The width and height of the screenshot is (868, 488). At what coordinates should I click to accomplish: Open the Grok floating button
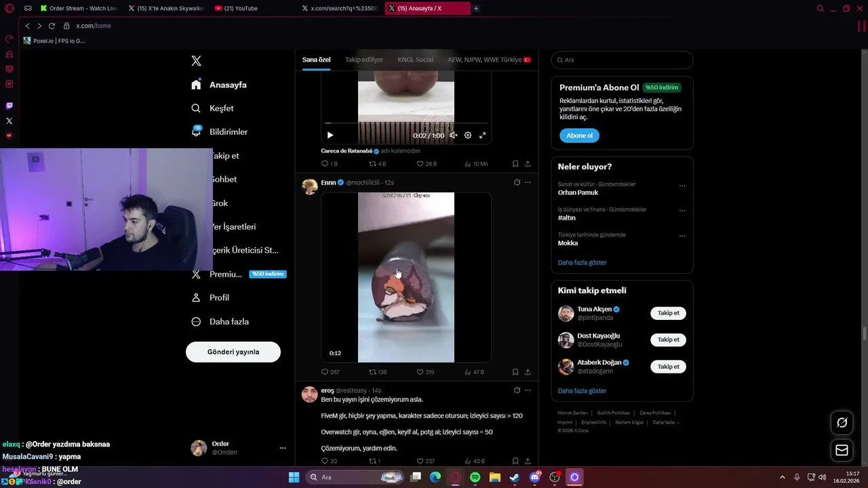click(842, 422)
